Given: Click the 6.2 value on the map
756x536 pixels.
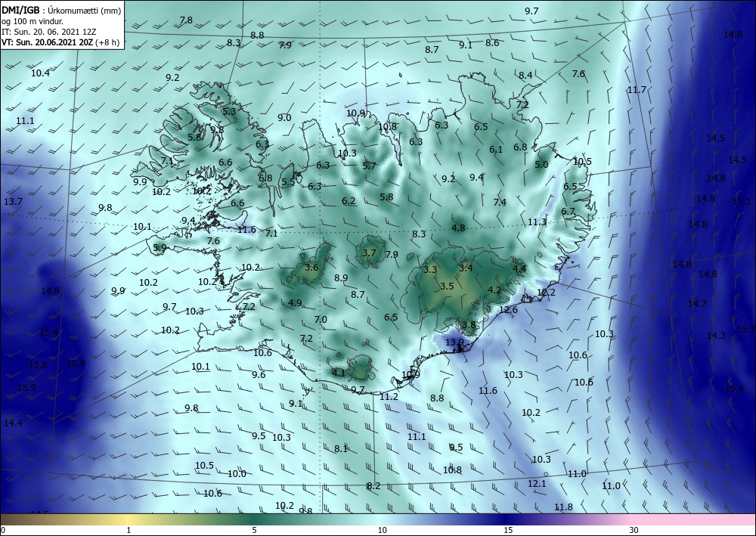Looking at the screenshot, I should point(349,201).
